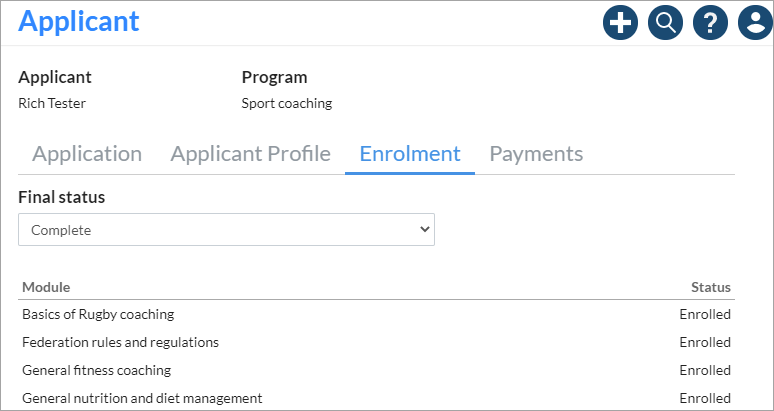
Task: Click the Rich Tester applicant name
Action: coord(52,103)
